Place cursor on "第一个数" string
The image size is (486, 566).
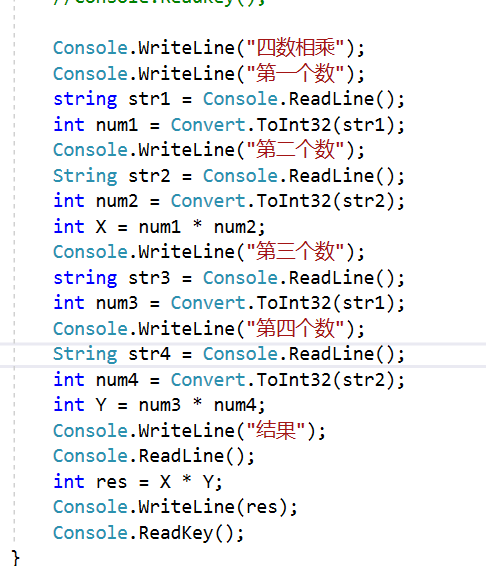coord(295,74)
